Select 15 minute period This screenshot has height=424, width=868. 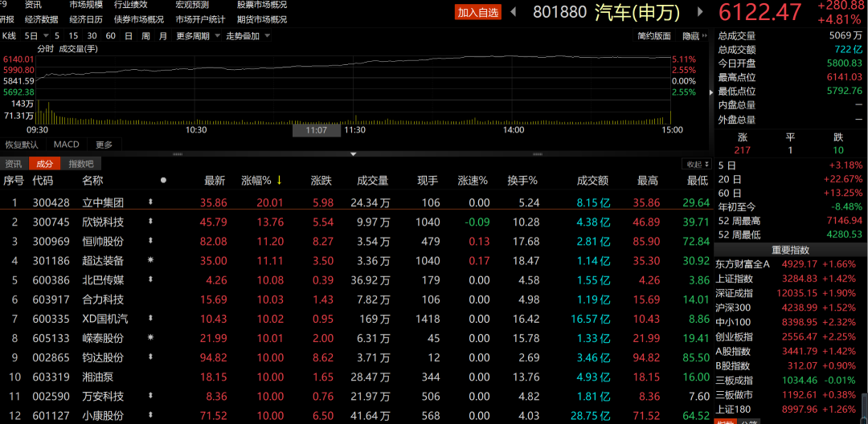click(x=74, y=36)
